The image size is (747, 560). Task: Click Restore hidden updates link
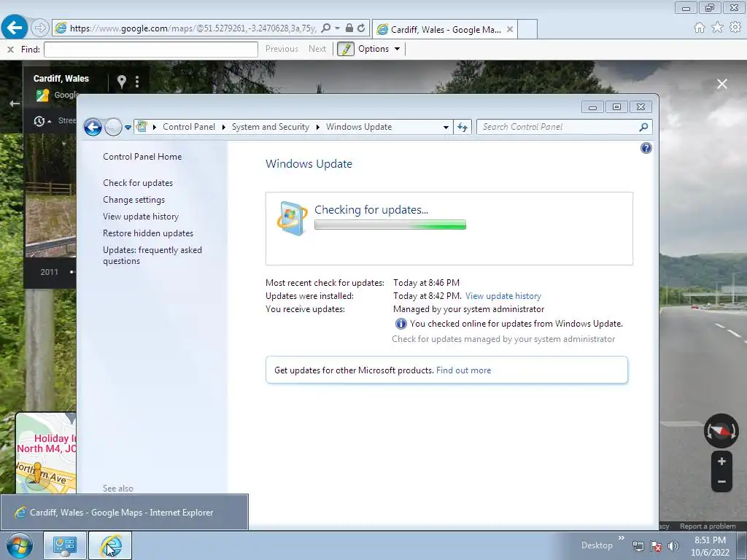click(147, 233)
